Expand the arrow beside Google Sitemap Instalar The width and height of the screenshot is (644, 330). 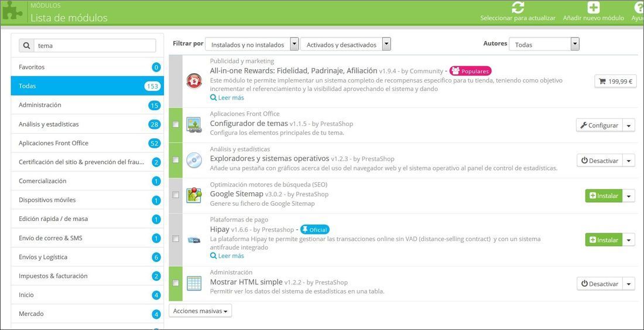coord(629,196)
